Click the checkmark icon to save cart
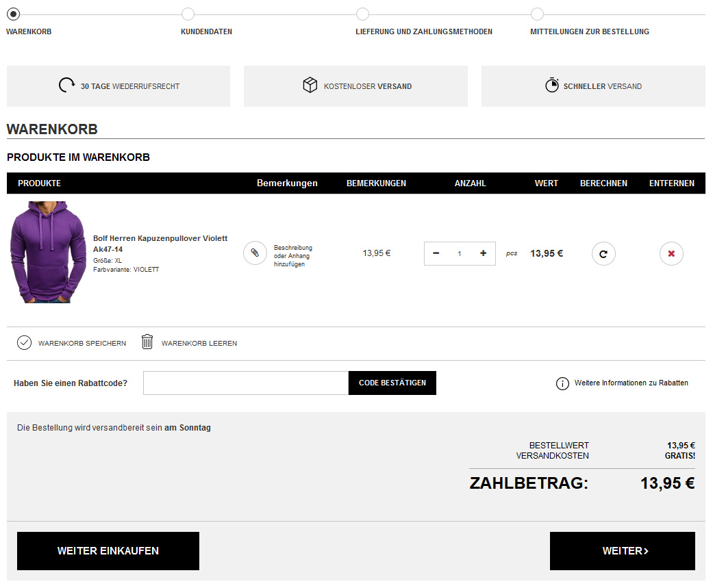The width and height of the screenshot is (713, 588). [x=25, y=342]
